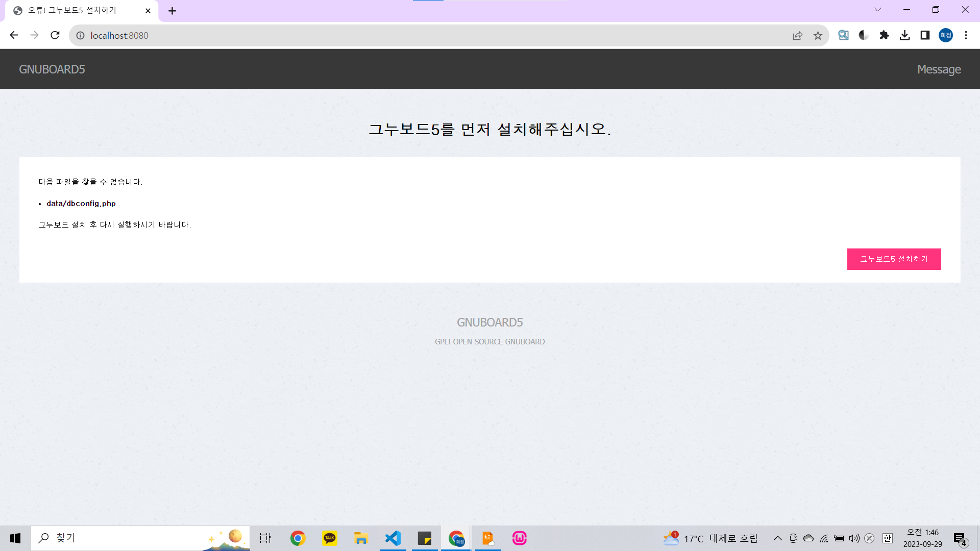Screen dimensions: 980x551
Task: Open the WampServer pink W icon
Action: coord(520,538)
